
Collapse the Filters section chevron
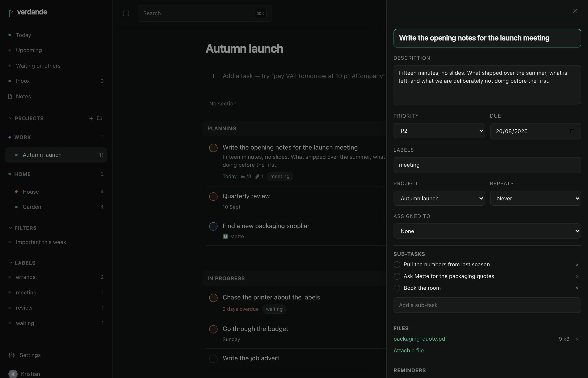10,228
